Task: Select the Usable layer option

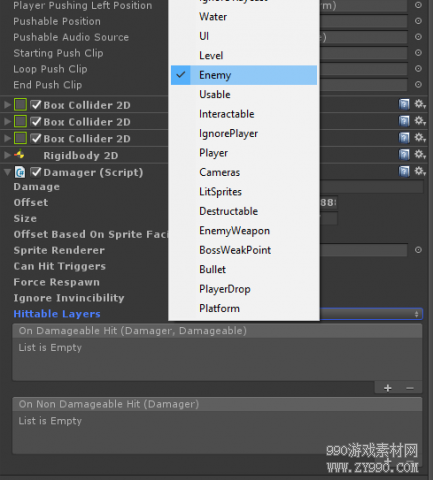Action: pos(244,94)
